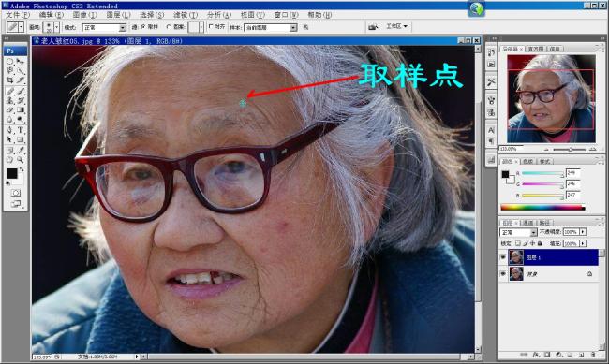Choose the Eyedropper tool
Screen dimensions: 609x364
pos(21,150)
